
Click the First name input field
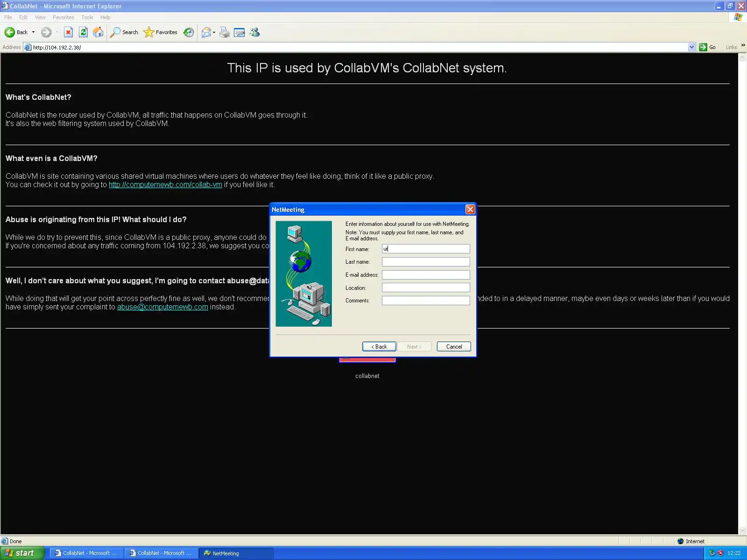pos(426,249)
